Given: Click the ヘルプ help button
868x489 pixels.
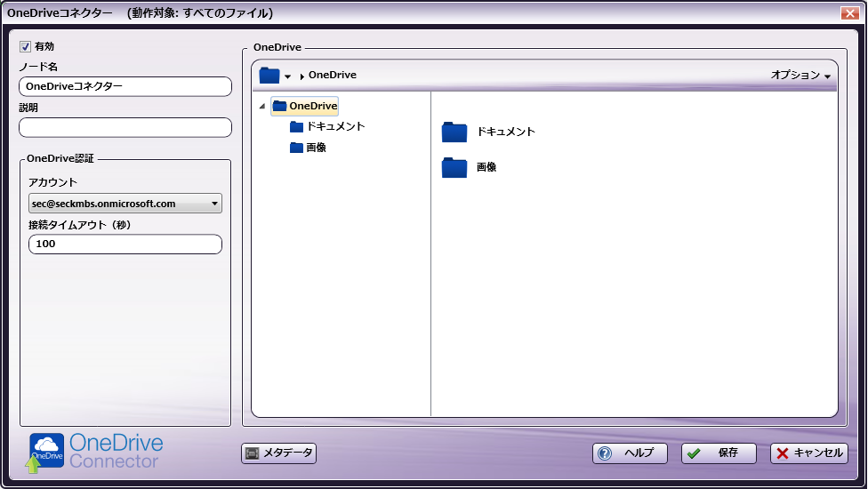Looking at the screenshot, I should [630, 453].
